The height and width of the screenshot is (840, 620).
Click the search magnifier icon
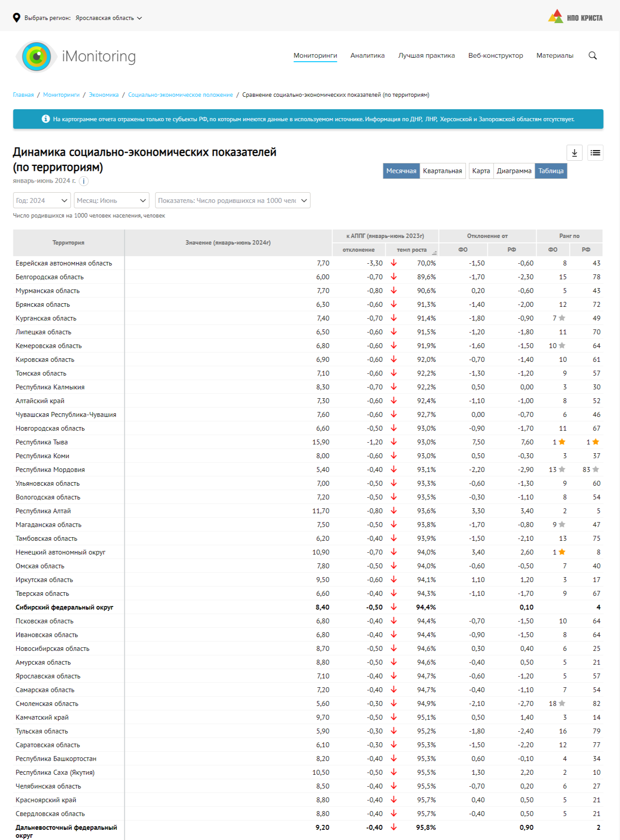click(592, 55)
